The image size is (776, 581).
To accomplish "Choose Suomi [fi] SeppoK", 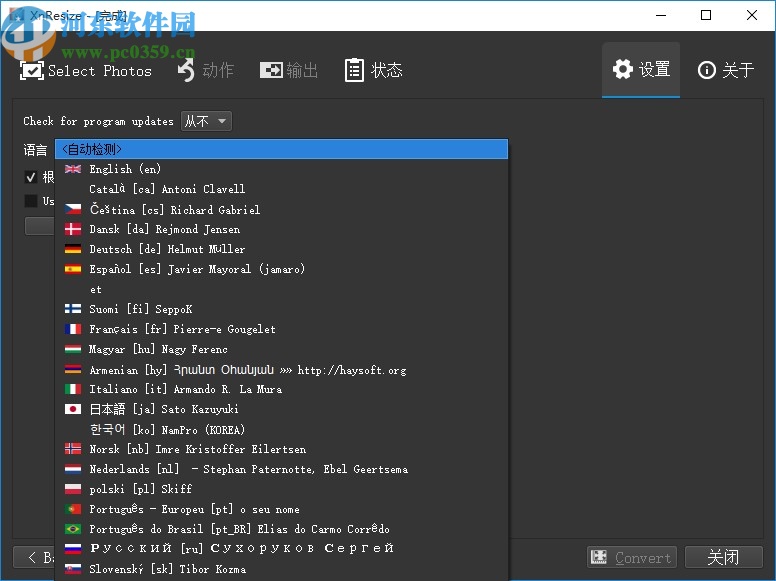I will click(281, 309).
